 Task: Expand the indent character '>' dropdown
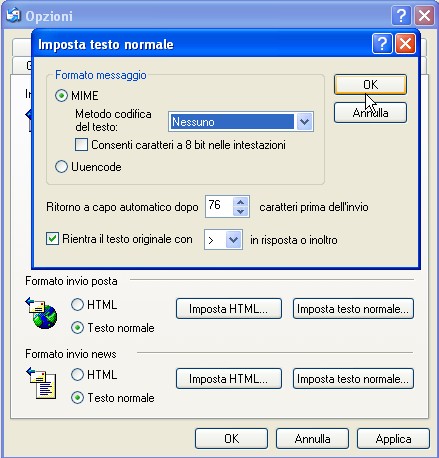233,240
